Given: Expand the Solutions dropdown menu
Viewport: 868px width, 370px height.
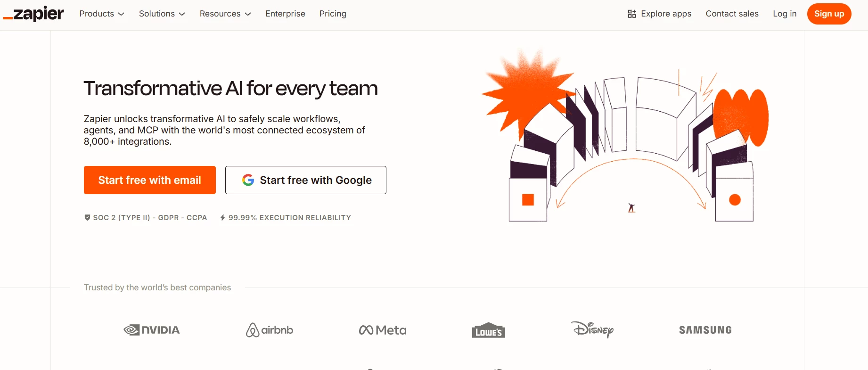Looking at the screenshot, I should click(162, 14).
